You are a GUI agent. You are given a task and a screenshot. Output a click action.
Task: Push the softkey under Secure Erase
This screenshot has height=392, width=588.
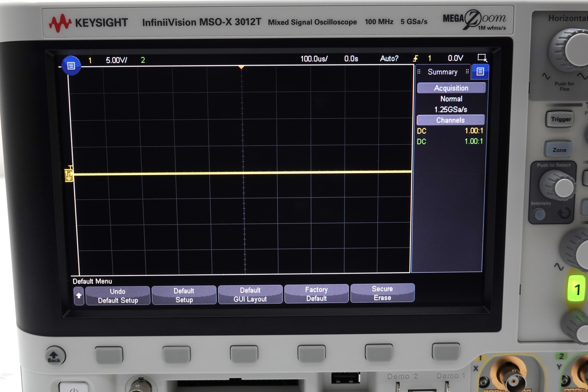379,353
